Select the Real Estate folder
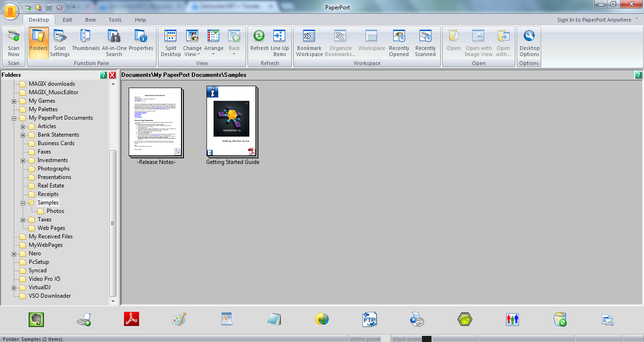The width and height of the screenshot is (644, 342). click(x=51, y=186)
